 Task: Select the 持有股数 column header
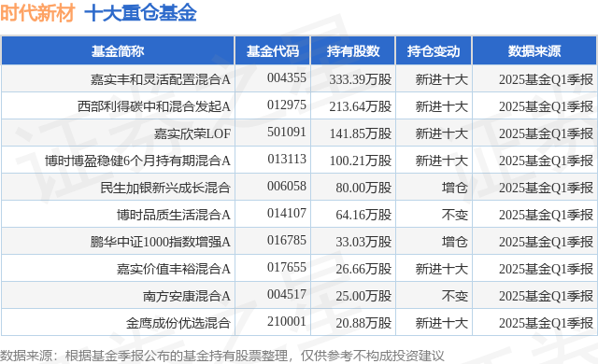[x=353, y=51]
